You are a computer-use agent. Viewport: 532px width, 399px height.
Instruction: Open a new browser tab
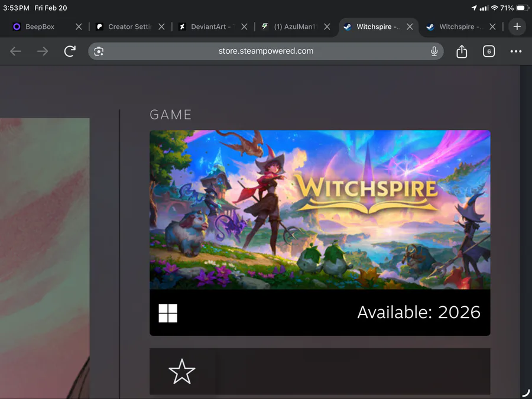pos(517,27)
